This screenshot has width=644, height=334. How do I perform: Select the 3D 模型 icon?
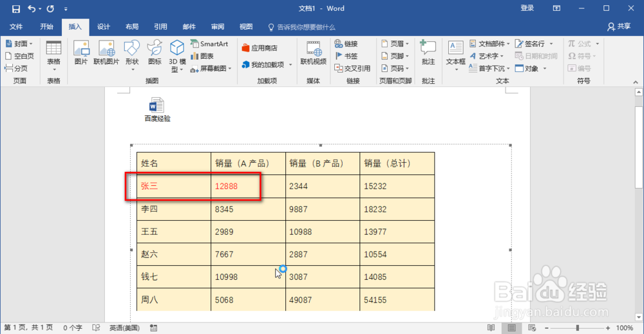pos(177,57)
